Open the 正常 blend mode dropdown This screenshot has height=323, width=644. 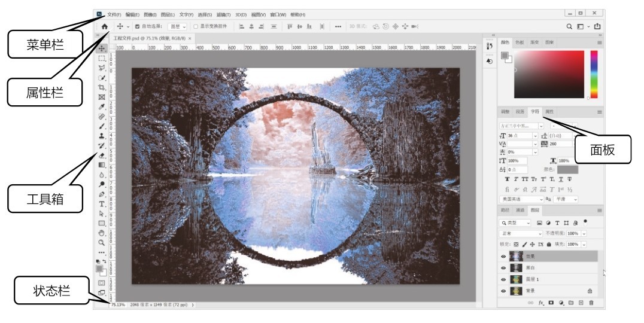point(516,233)
